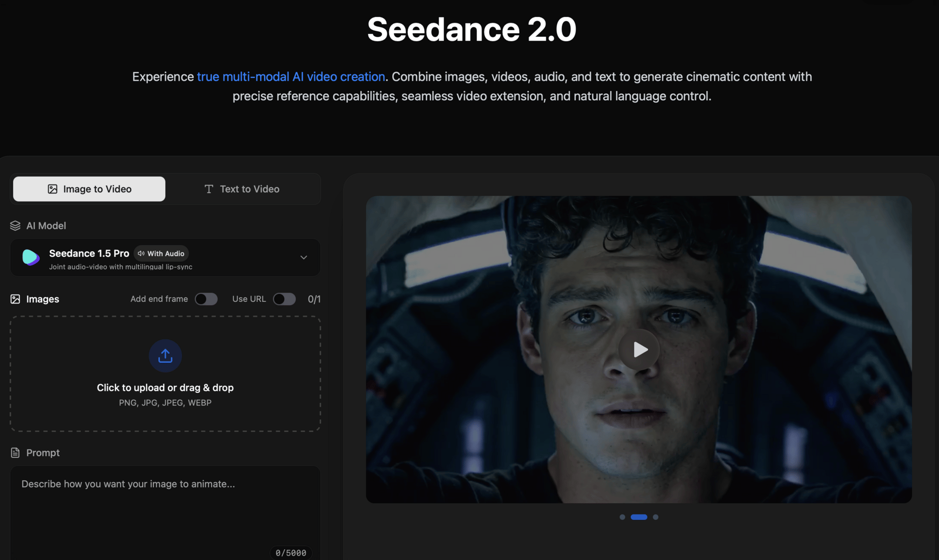939x560 pixels.
Task: Play the preview video
Action: point(639,349)
